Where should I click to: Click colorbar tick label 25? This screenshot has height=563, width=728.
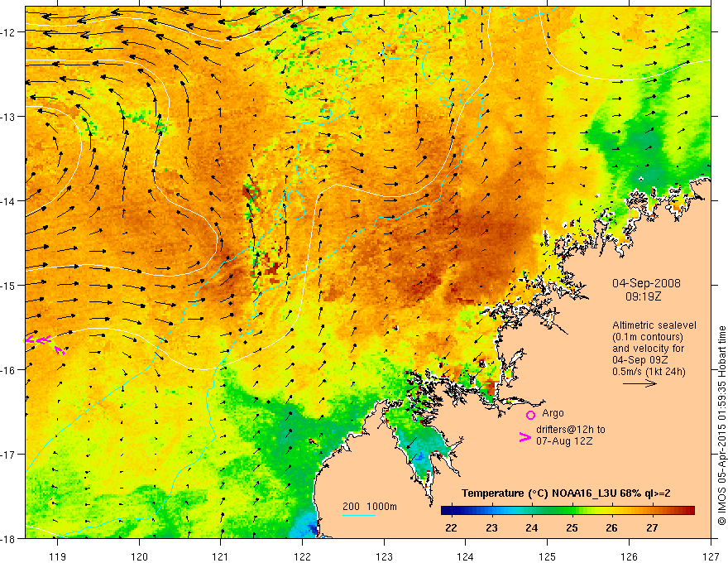(x=572, y=527)
